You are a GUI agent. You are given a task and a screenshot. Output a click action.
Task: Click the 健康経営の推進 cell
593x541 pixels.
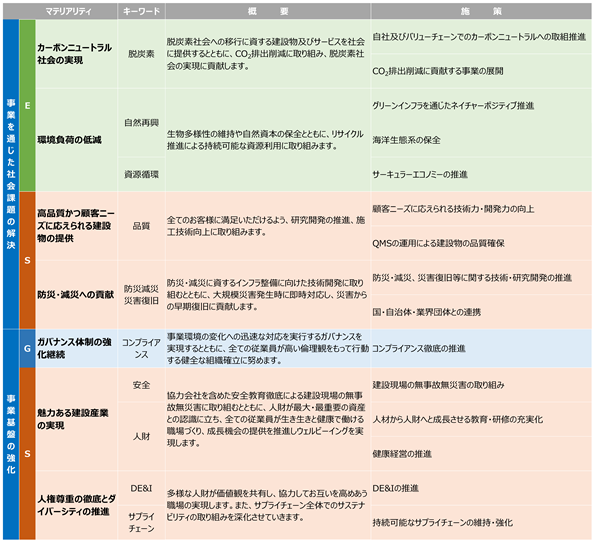coord(481,454)
